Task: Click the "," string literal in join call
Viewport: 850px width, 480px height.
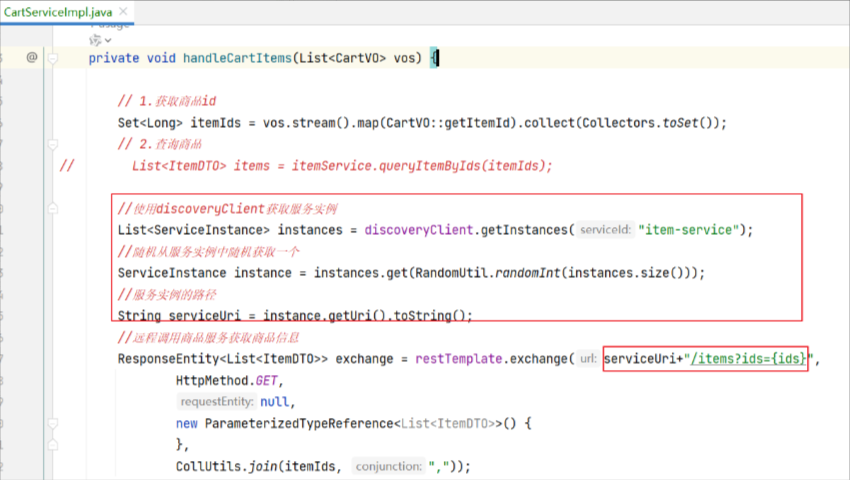Action: click(x=439, y=466)
